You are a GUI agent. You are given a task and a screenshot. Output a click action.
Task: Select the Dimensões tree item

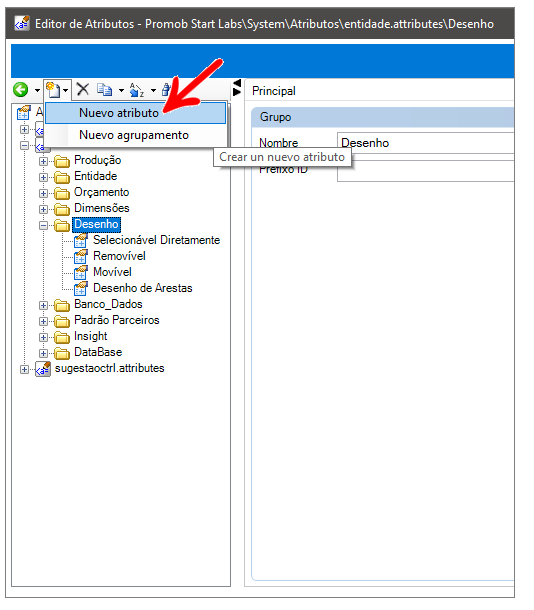pos(102,208)
